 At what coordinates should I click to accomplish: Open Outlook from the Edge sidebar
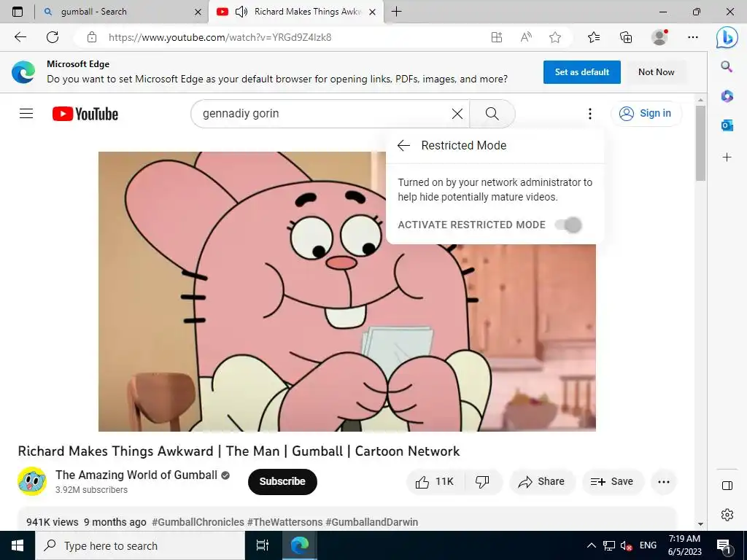click(x=727, y=125)
